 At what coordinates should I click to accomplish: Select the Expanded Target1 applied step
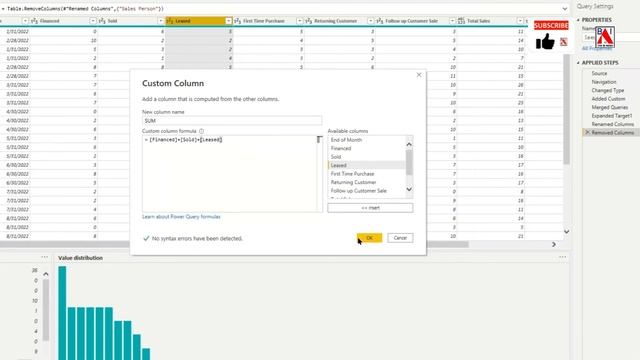coord(612,116)
